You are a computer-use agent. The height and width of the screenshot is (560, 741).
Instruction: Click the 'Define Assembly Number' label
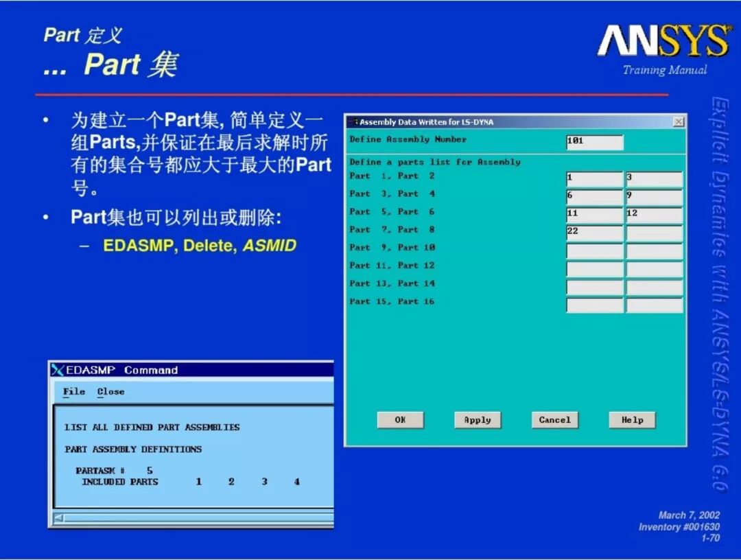[408, 139]
